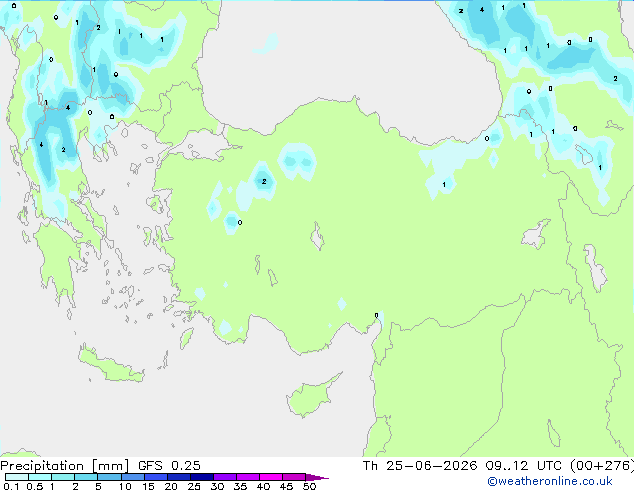Click legend scale label '45'
Viewport: 634px width, 490px height.
point(286,486)
